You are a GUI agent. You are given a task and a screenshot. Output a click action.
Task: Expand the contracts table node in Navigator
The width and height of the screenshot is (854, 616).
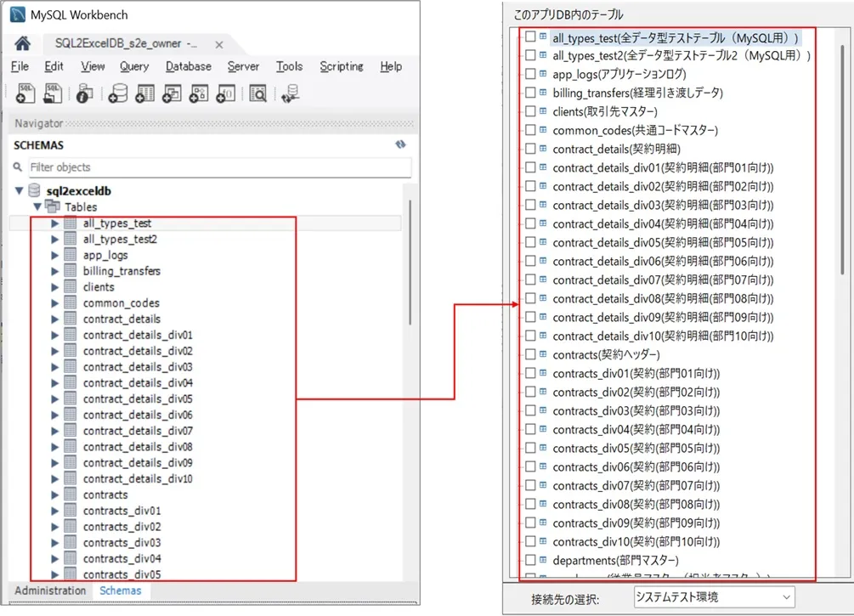pyautogui.click(x=54, y=494)
